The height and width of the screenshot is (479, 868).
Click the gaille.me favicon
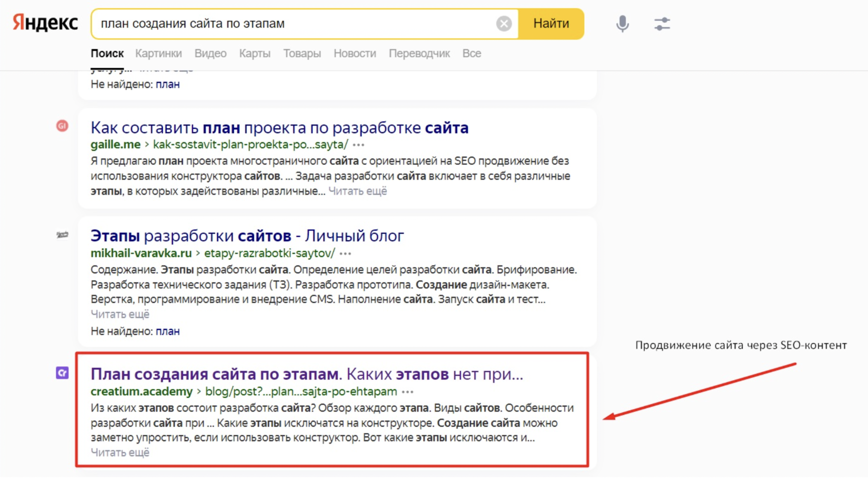click(x=62, y=126)
